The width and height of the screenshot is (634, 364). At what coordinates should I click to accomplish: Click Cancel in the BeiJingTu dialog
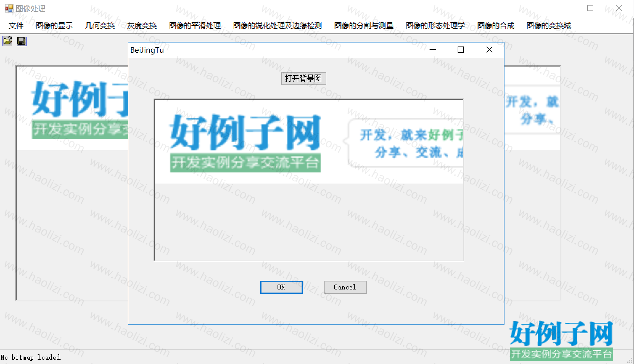point(345,287)
